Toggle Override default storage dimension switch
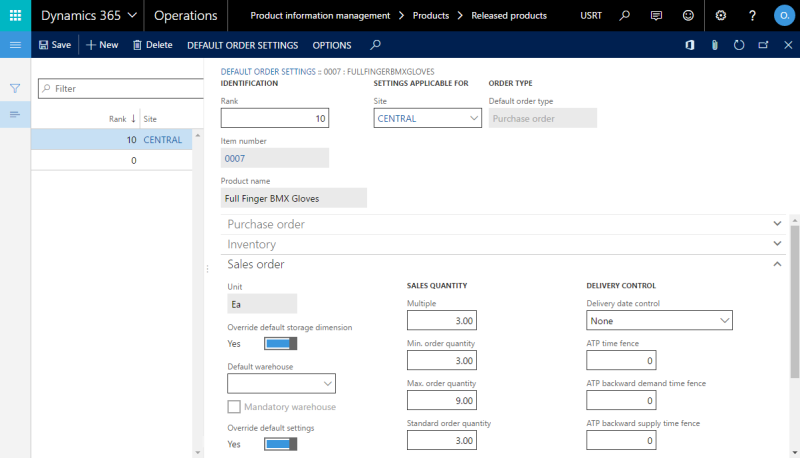This screenshot has width=800, height=458. pos(280,344)
